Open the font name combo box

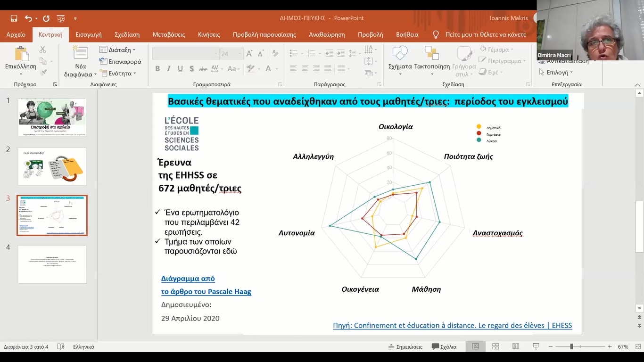(x=186, y=54)
